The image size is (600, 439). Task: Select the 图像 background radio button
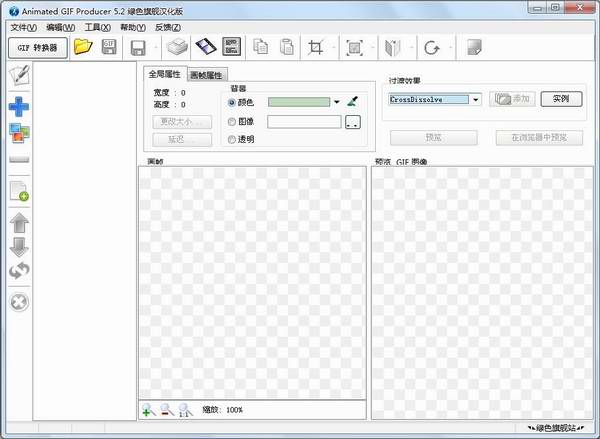pyautogui.click(x=232, y=122)
